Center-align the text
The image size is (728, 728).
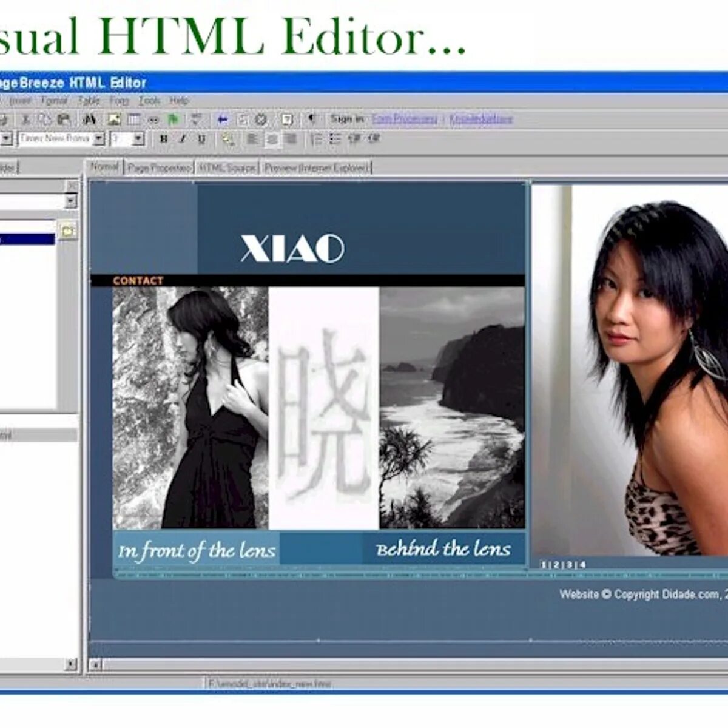(x=272, y=139)
